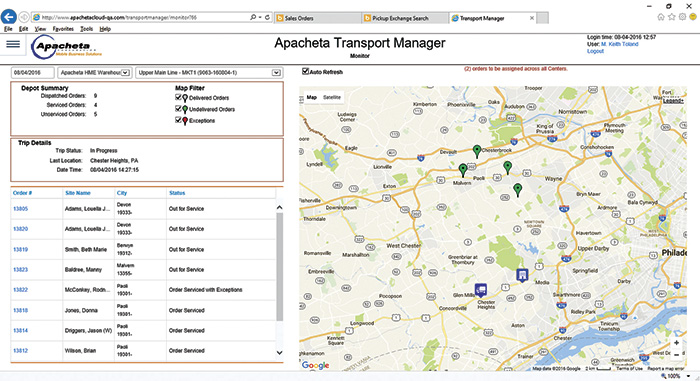Click the Apacheta logo

tap(67, 47)
